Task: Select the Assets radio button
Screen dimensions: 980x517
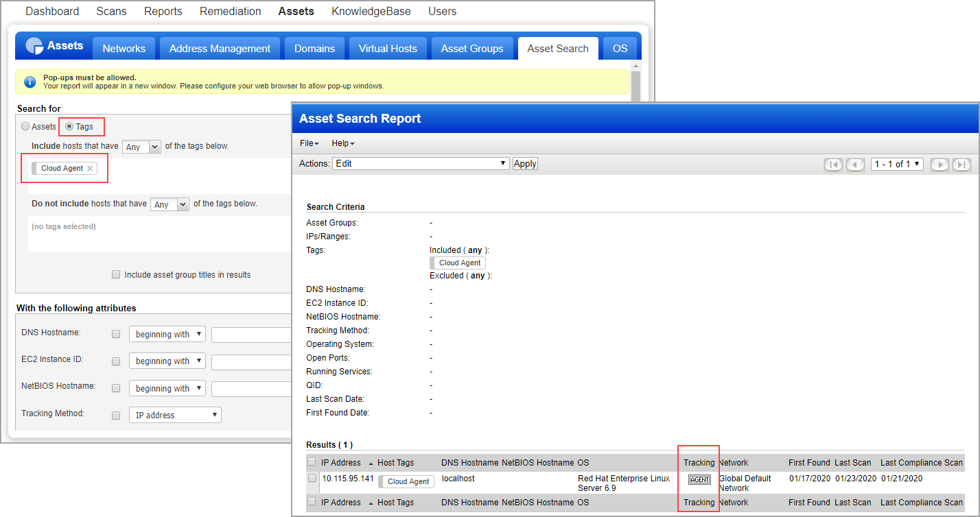Action: click(25, 126)
